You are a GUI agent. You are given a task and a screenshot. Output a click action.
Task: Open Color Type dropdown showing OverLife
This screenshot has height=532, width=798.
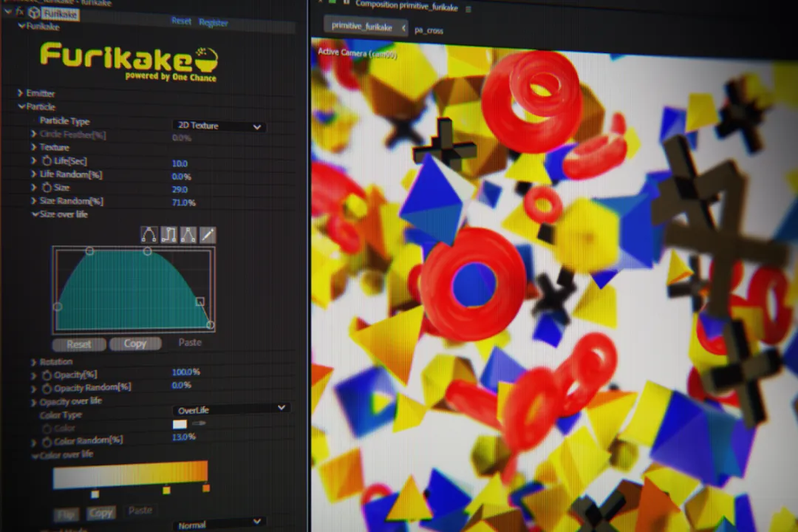[231, 409]
